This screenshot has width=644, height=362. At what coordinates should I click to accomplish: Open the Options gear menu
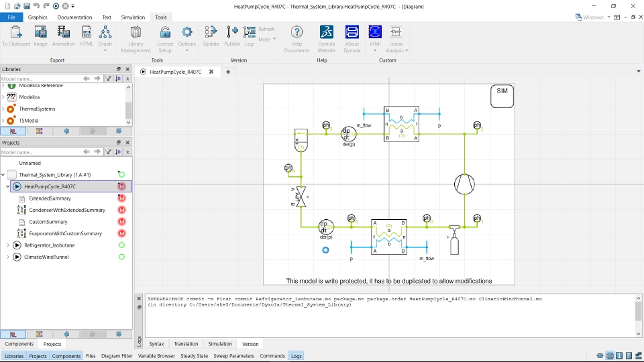tap(187, 39)
